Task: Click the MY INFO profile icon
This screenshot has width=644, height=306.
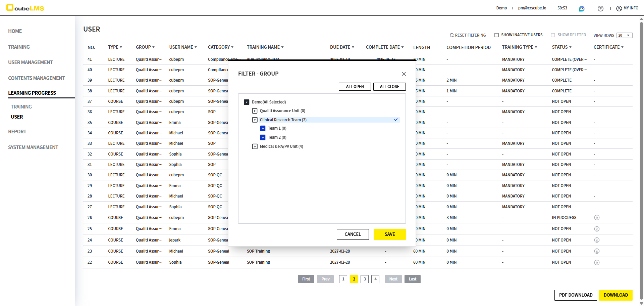Action: pyautogui.click(x=619, y=8)
